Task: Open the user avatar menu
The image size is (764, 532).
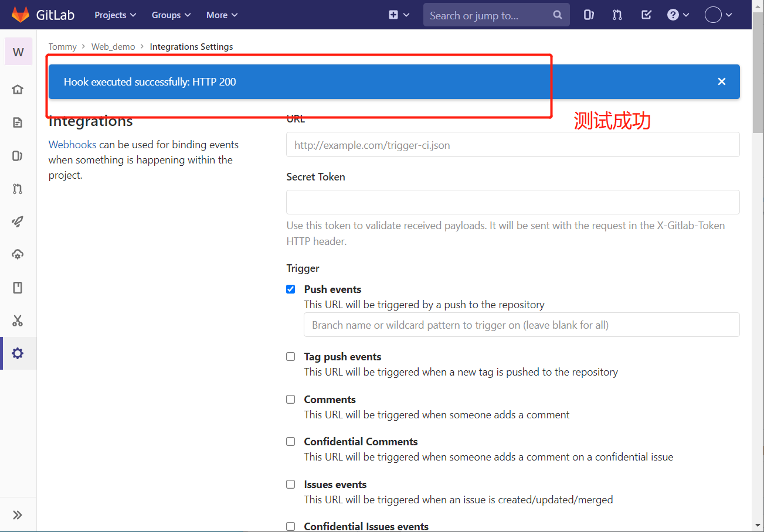Action: (x=718, y=15)
